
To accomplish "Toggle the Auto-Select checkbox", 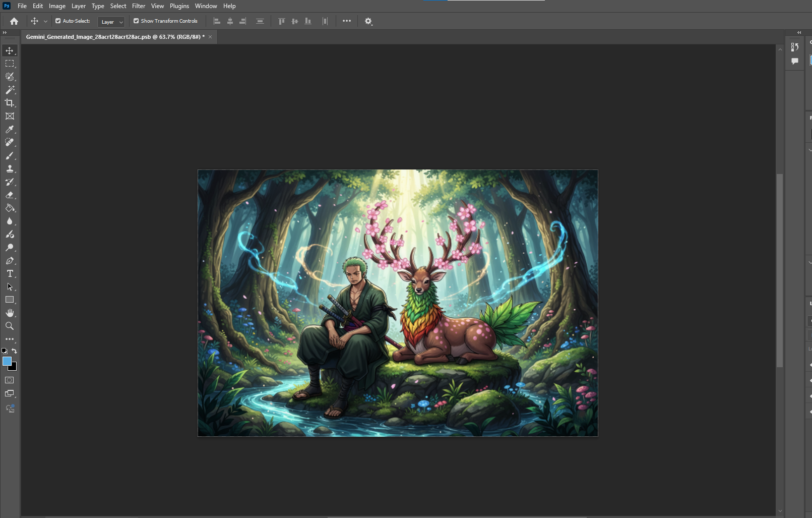I will click(x=58, y=21).
